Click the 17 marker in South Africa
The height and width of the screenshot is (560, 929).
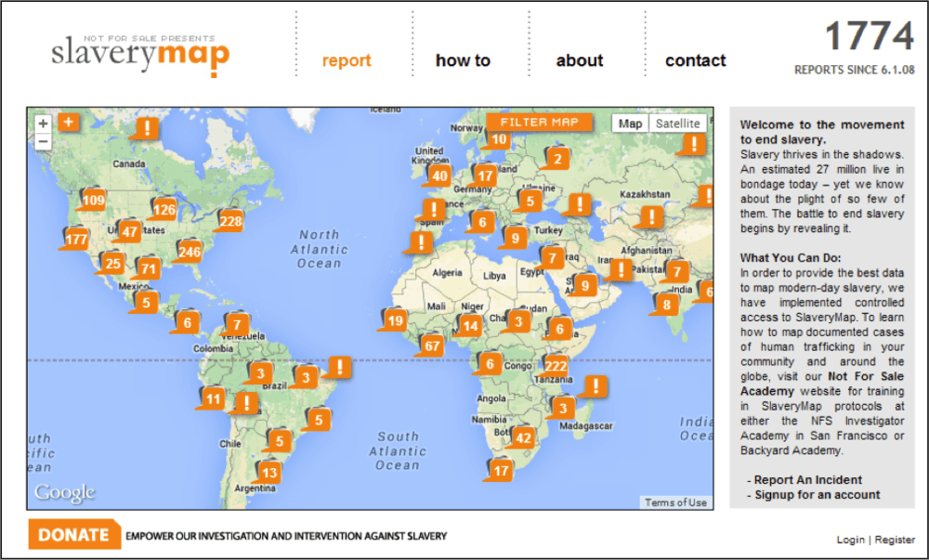[x=500, y=470]
